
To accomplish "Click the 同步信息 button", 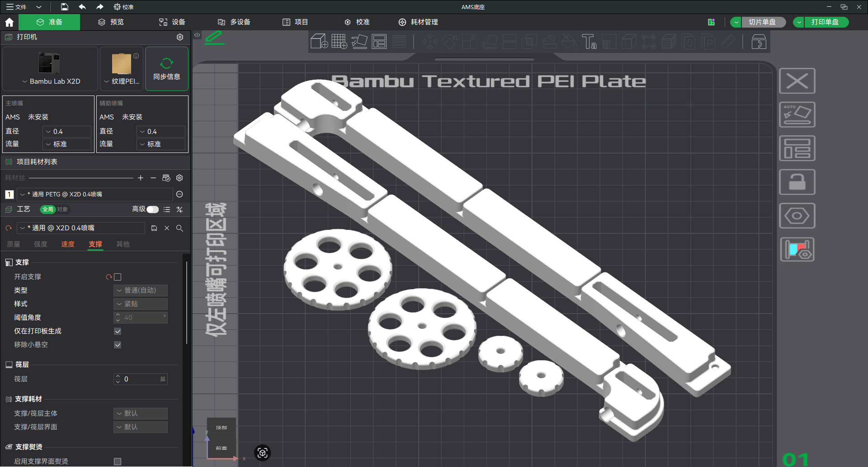I will (x=167, y=69).
